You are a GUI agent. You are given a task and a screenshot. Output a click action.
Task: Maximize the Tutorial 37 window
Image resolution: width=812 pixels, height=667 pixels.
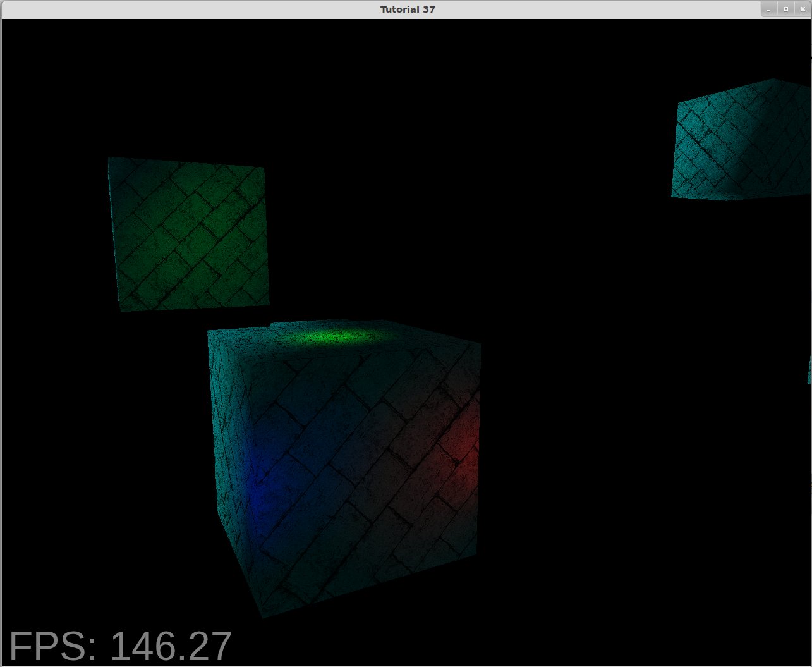[785, 9]
